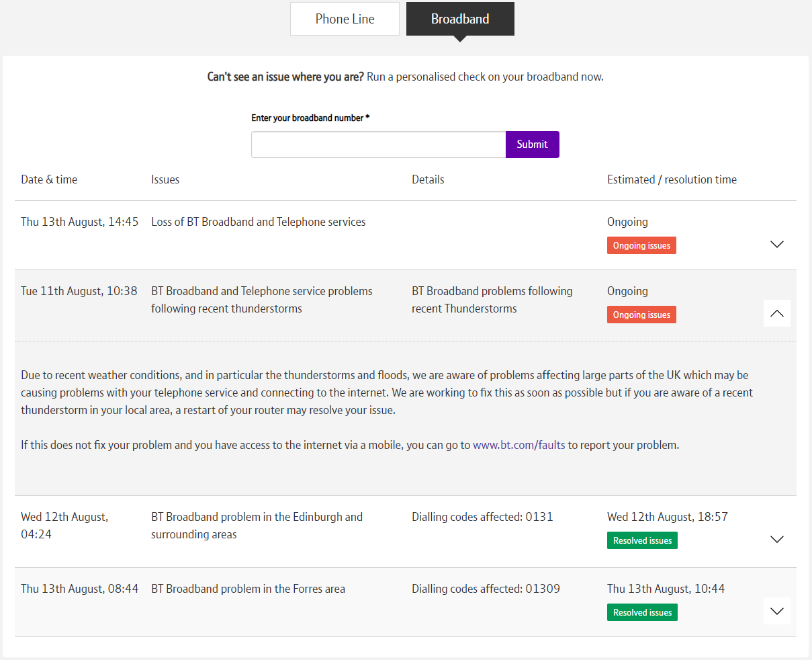This screenshot has width=812, height=660.
Task: Click Resolved issues badge for Edinburgh problem
Action: point(642,540)
